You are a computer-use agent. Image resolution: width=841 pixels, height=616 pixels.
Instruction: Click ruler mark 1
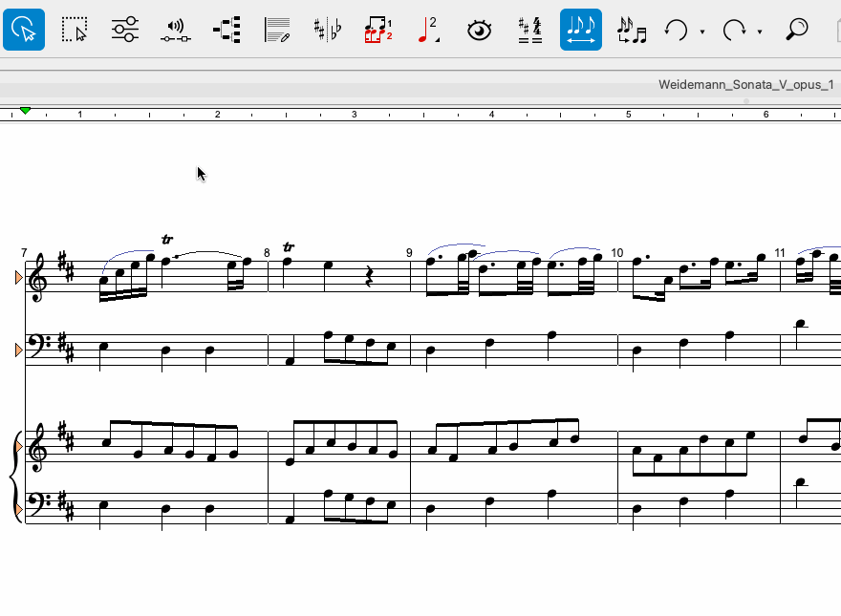point(80,115)
